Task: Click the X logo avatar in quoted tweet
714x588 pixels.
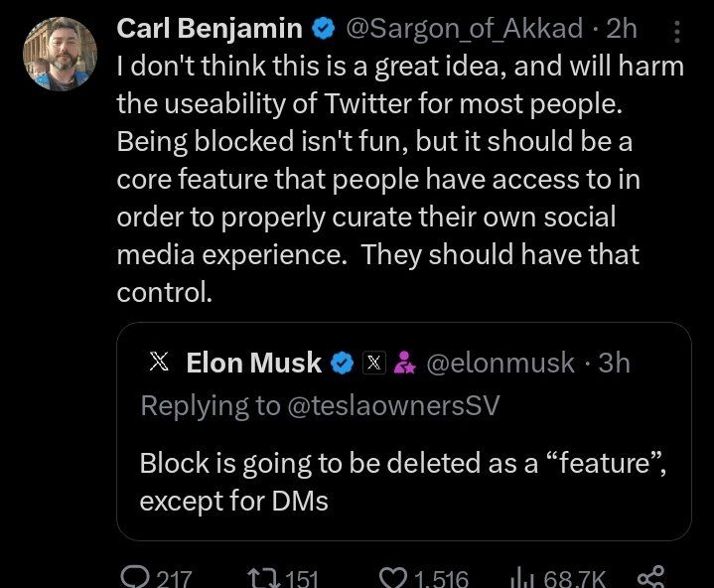Action: [158, 363]
